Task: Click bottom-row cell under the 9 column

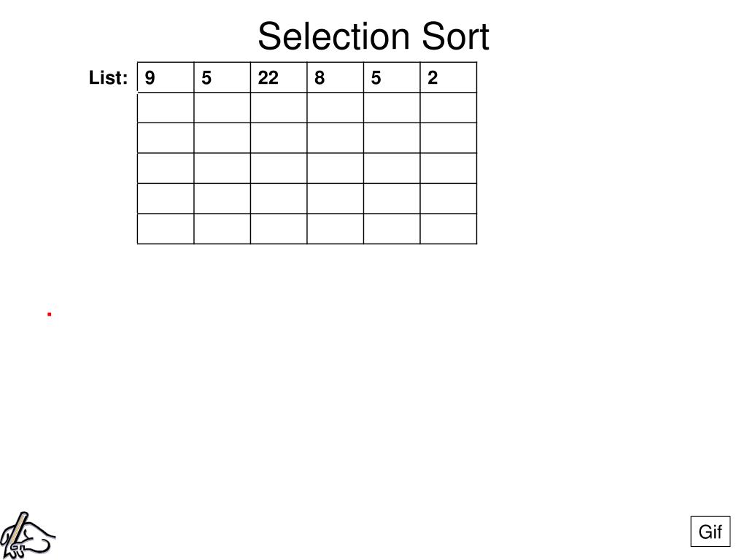Action: [166, 228]
